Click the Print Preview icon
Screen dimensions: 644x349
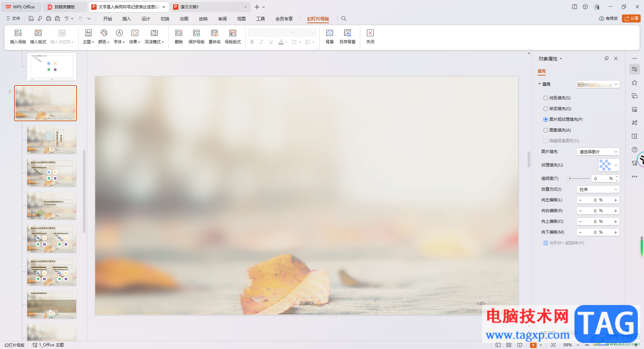(57, 19)
